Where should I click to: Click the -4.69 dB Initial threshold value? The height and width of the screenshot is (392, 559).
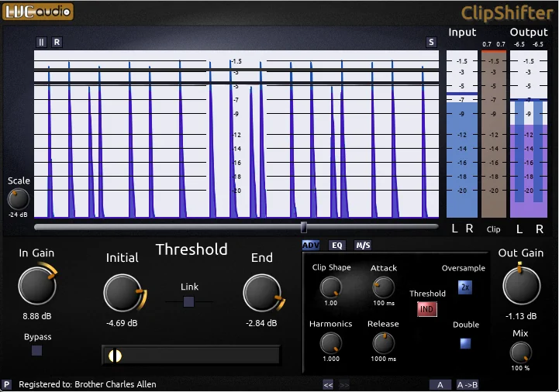point(122,323)
